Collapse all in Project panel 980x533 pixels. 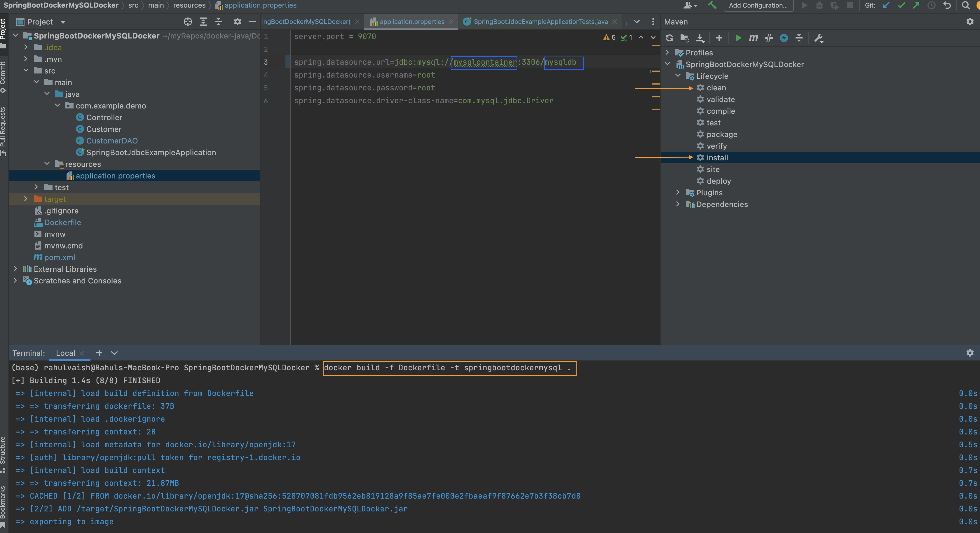(218, 22)
